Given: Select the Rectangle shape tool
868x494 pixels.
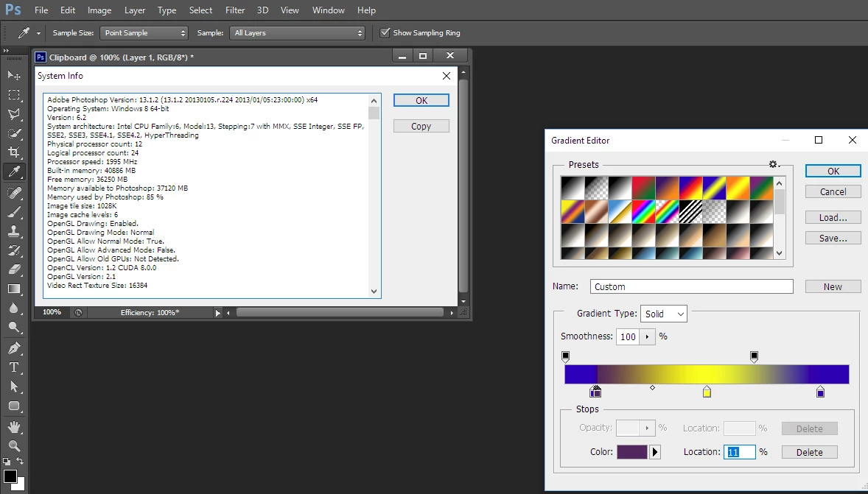Looking at the screenshot, I should (14, 406).
